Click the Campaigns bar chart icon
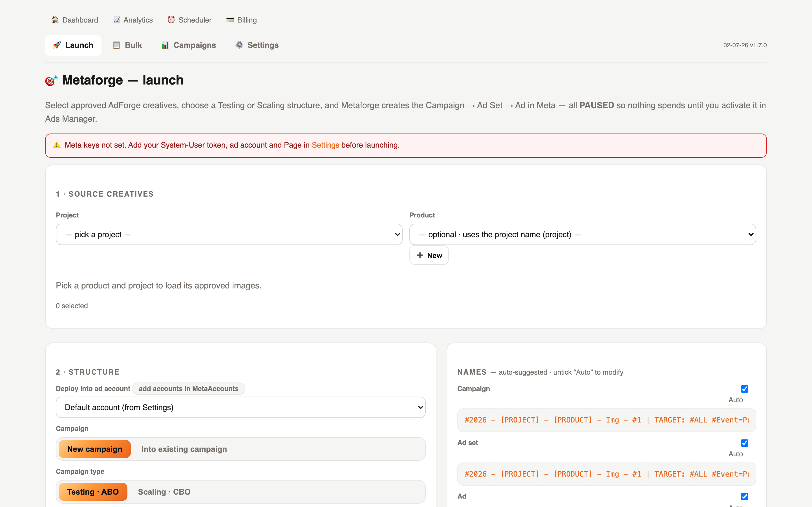 [165, 45]
